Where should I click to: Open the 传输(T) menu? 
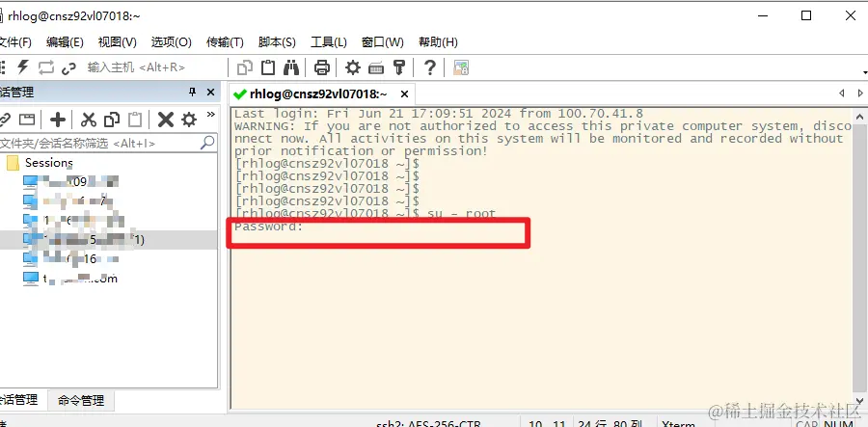pyautogui.click(x=225, y=42)
